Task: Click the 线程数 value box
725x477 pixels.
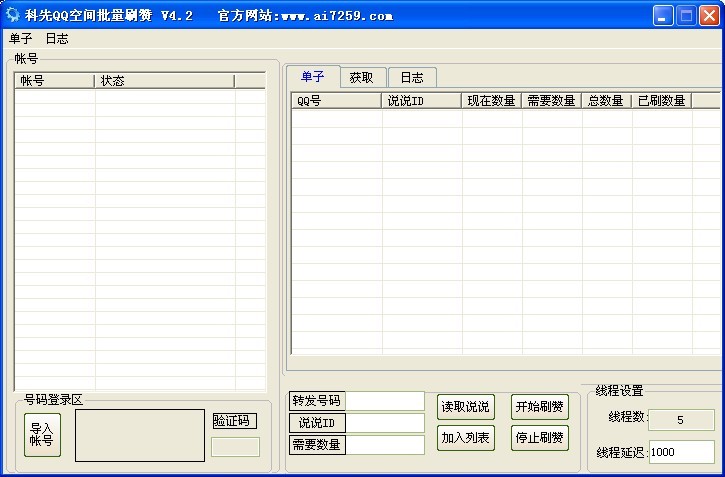Action: (681, 420)
